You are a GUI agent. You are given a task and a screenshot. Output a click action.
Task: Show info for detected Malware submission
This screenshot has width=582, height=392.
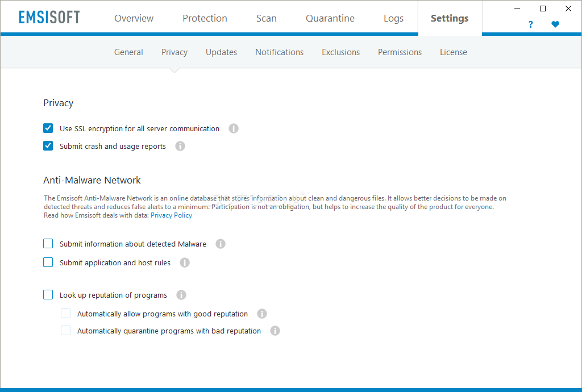coord(221,244)
